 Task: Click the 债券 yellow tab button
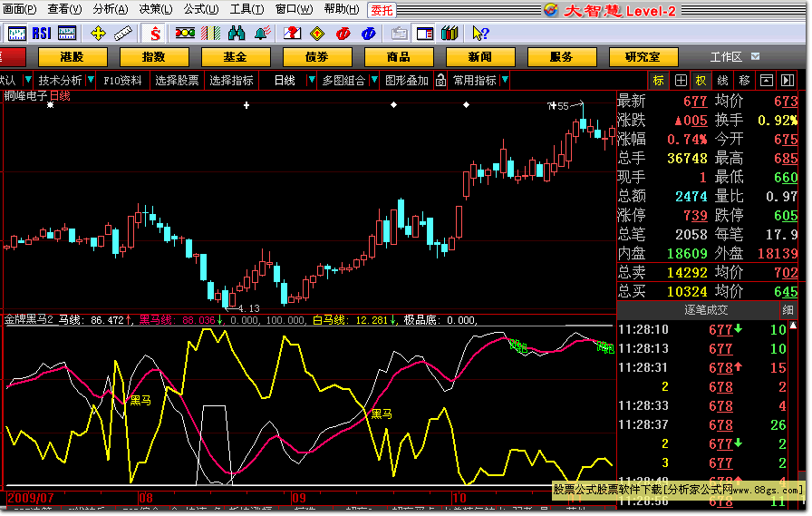(x=317, y=57)
